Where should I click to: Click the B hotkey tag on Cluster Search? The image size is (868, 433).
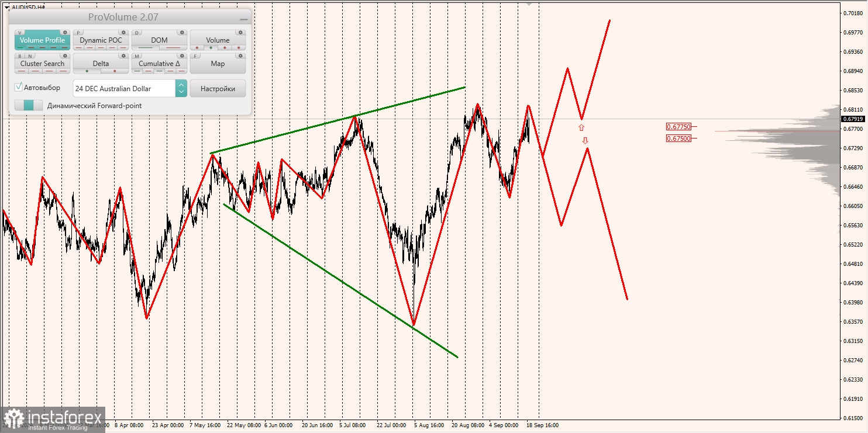click(x=20, y=56)
